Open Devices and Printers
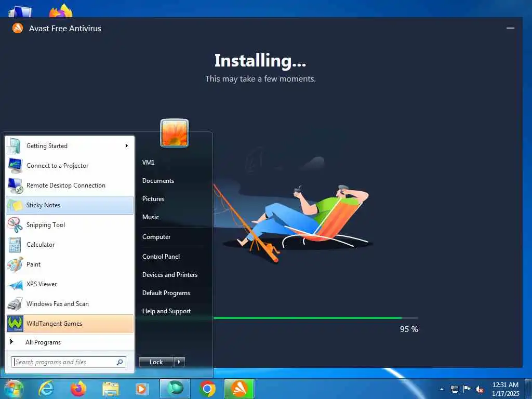Image resolution: width=532 pixels, height=399 pixels. click(x=170, y=275)
